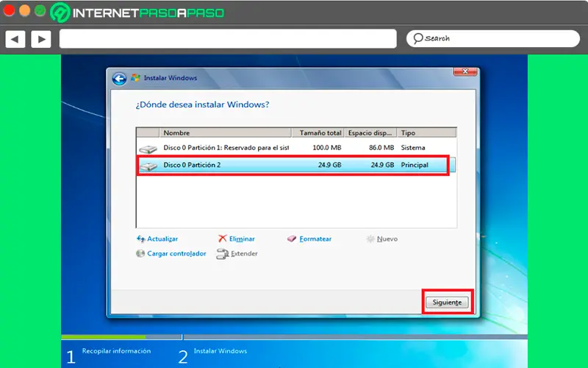Sort by the Nombre column header
This screenshot has width=588, height=368.
[x=226, y=132]
